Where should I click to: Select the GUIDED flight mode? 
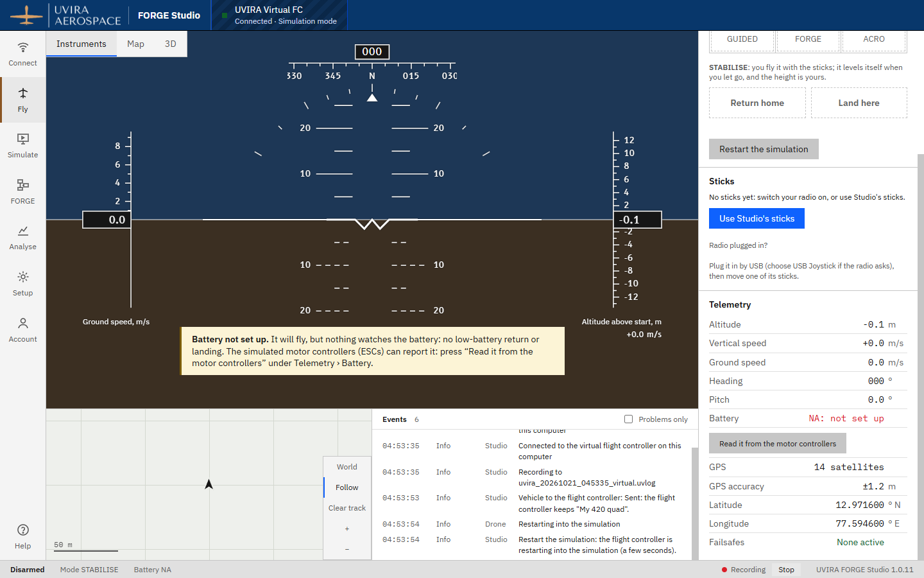point(742,40)
